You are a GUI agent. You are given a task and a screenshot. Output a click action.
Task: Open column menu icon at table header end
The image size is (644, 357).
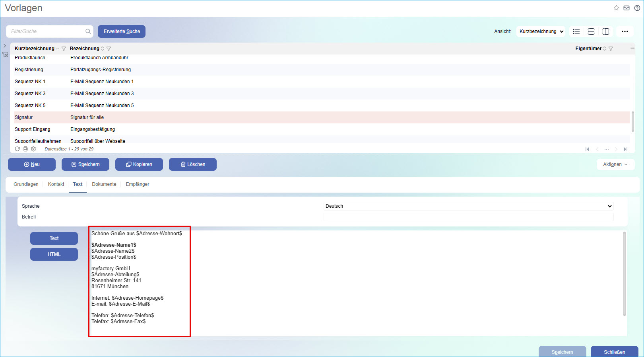[x=632, y=49]
